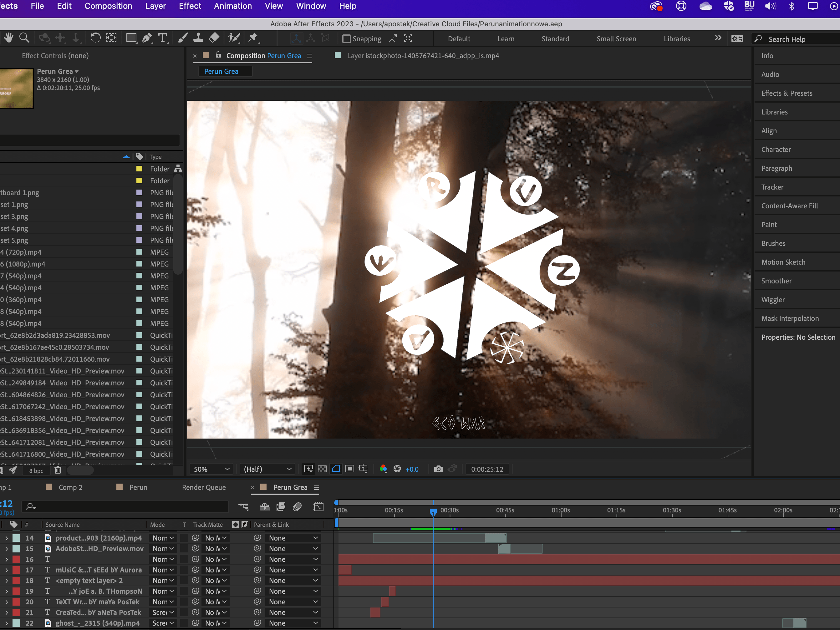Screen dimensions: 840x630
Task: Select the Brush tool
Action: [182, 38]
